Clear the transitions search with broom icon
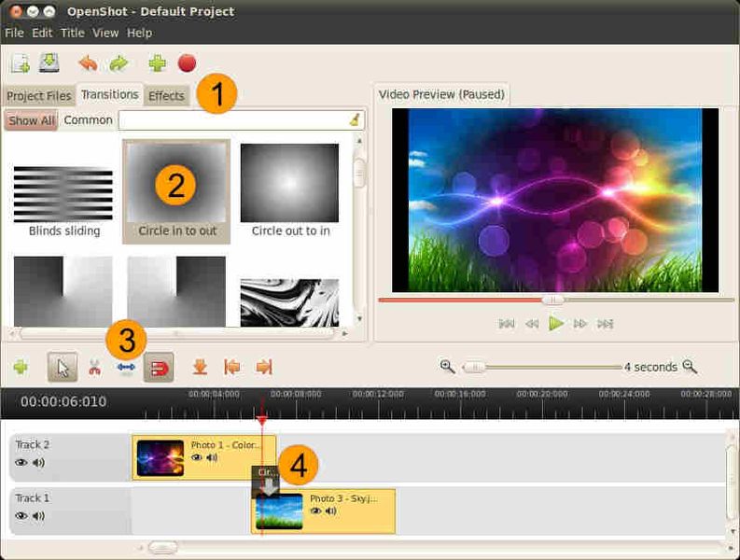The image size is (740, 560). [355, 119]
